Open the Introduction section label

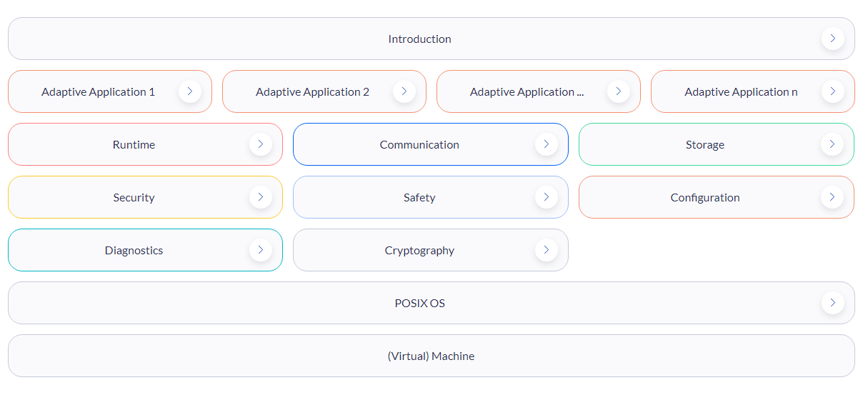[x=419, y=39]
